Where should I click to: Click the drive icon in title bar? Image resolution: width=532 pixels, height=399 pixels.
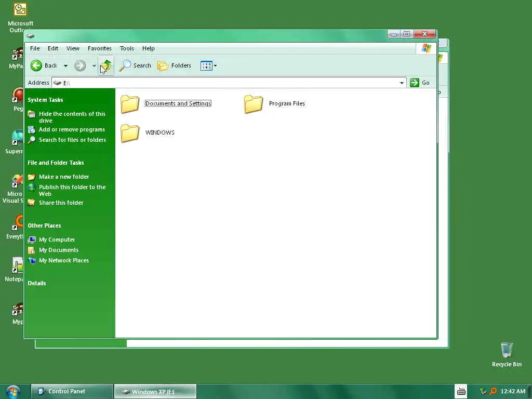(x=31, y=35)
